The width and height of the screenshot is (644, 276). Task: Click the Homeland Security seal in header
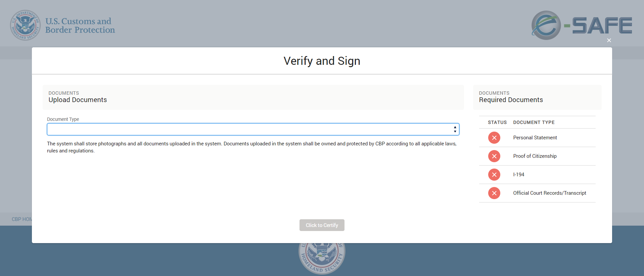coord(25,25)
